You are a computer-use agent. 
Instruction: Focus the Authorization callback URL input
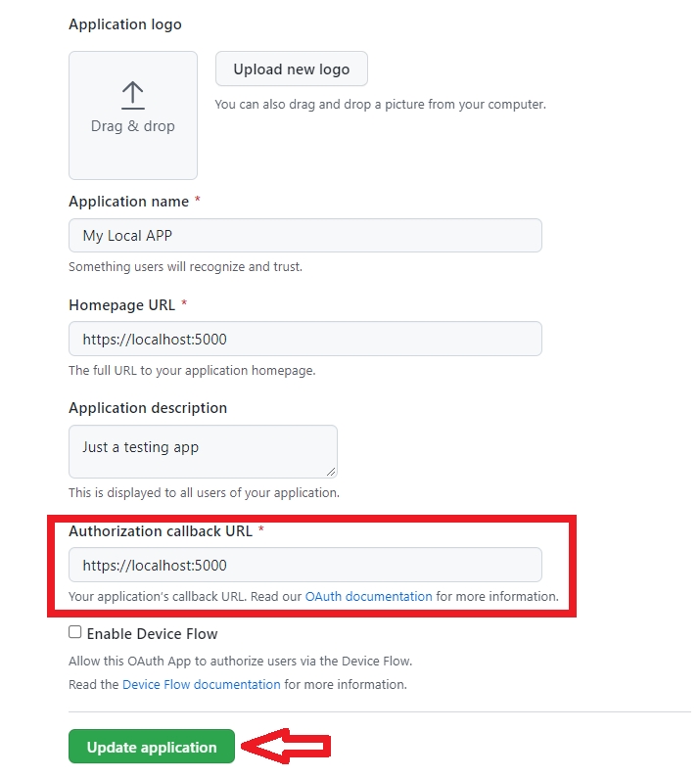pyautogui.click(x=304, y=565)
